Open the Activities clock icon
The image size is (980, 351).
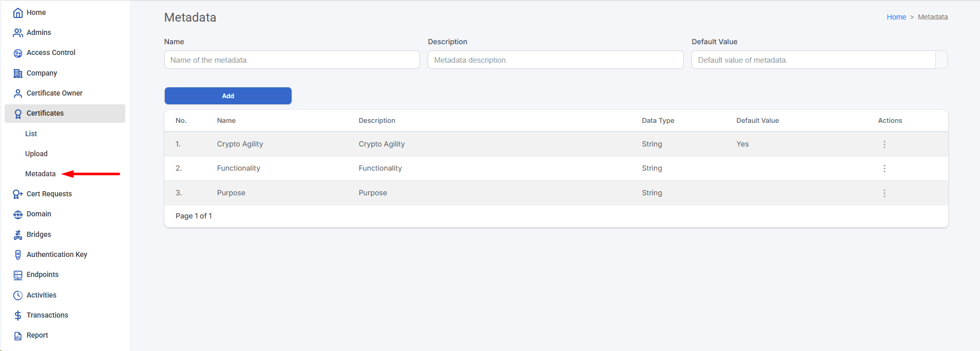(18, 295)
